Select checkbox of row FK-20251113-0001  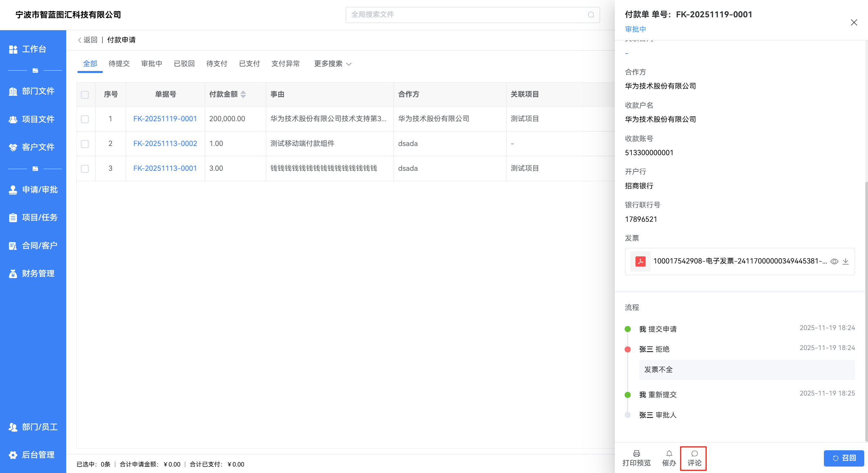click(x=85, y=169)
